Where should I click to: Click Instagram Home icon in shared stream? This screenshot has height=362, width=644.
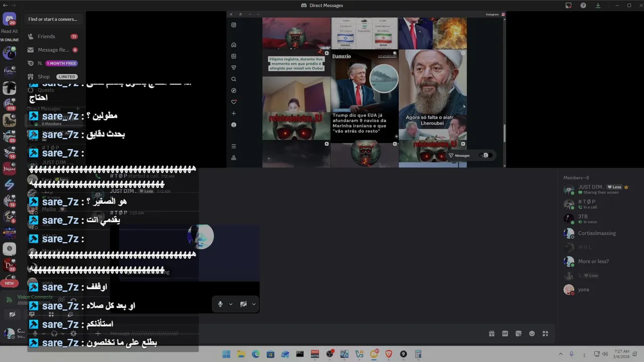[233, 45]
